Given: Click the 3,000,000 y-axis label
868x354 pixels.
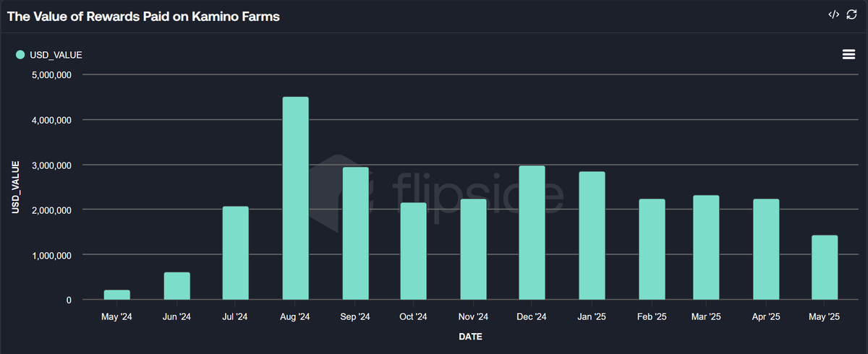Looking at the screenshot, I should (51, 165).
